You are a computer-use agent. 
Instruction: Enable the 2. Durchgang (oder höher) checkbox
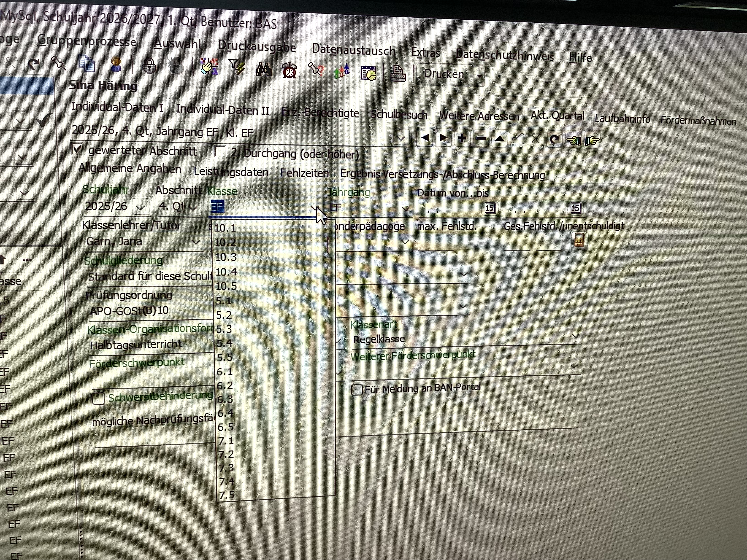pyautogui.click(x=219, y=151)
